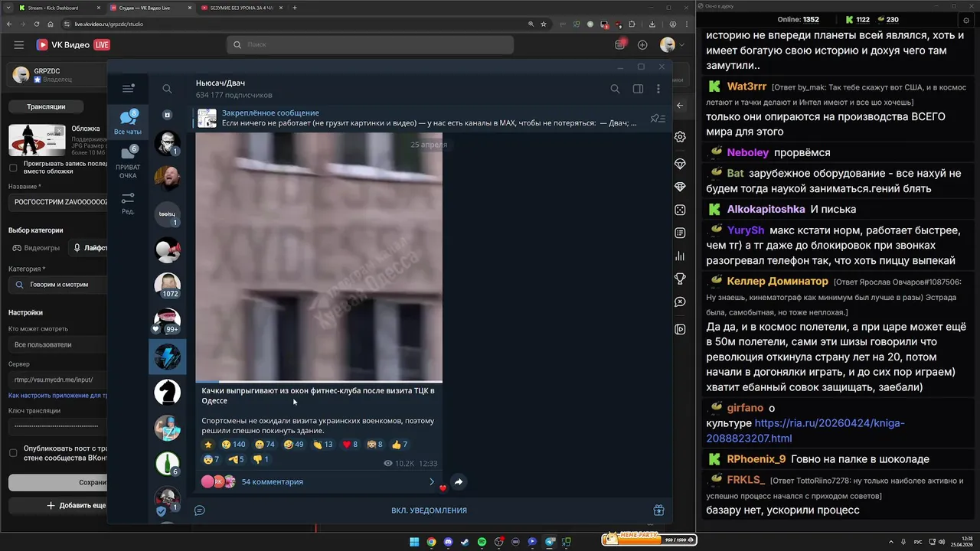Open Steam from the taskbar
Image resolution: width=980 pixels, height=551 pixels.
[x=465, y=542]
